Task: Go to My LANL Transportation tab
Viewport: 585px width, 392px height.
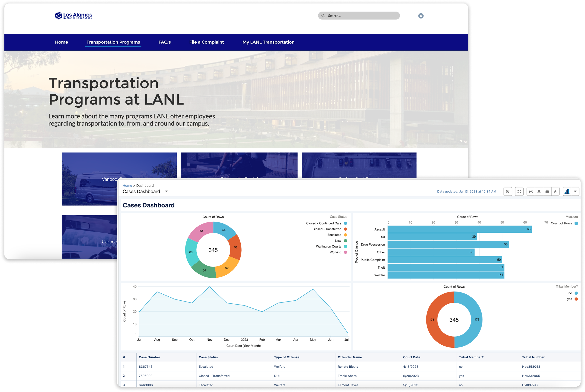Action: point(268,42)
